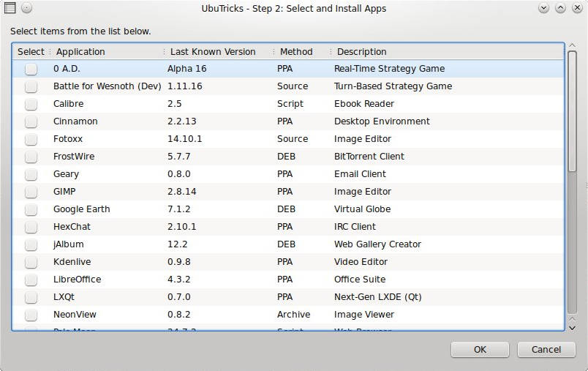Click the Select column header
The width and height of the screenshot is (588, 371).
pos(31,52)
